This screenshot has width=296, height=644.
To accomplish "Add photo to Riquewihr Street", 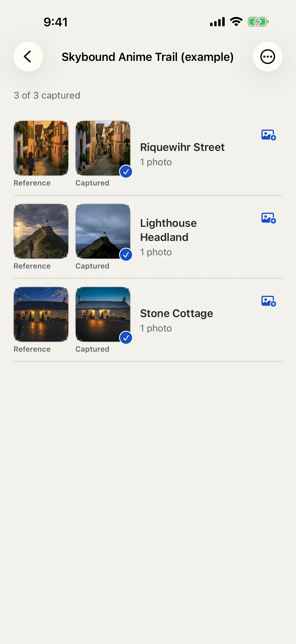I will click(269, 135).
